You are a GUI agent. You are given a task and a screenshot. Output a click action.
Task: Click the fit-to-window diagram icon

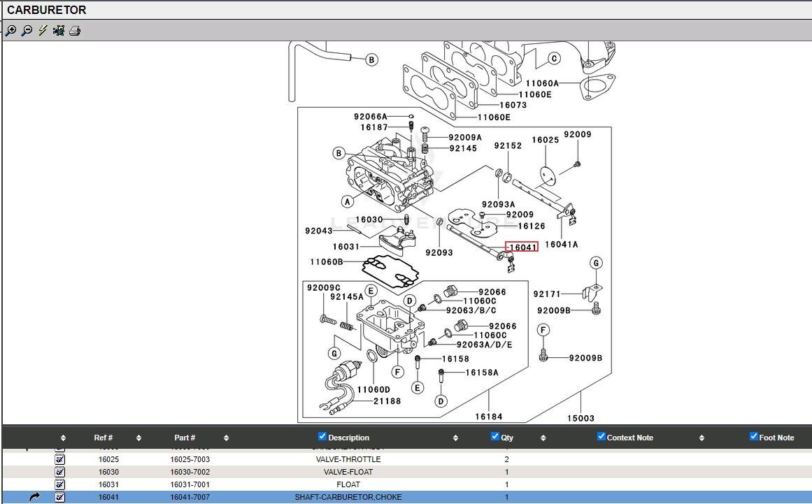pos(59,31)
